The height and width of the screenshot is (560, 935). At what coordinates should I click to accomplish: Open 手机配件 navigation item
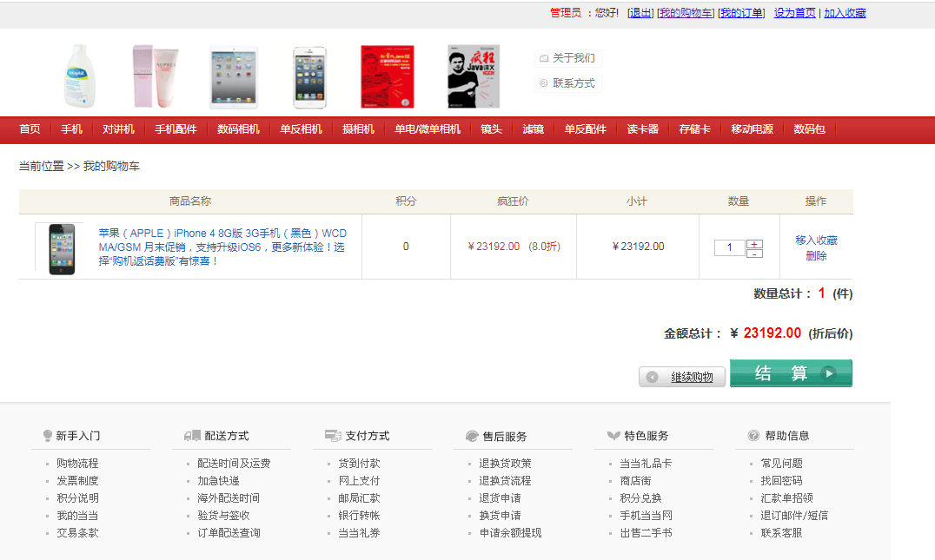[x=176, y=128]
